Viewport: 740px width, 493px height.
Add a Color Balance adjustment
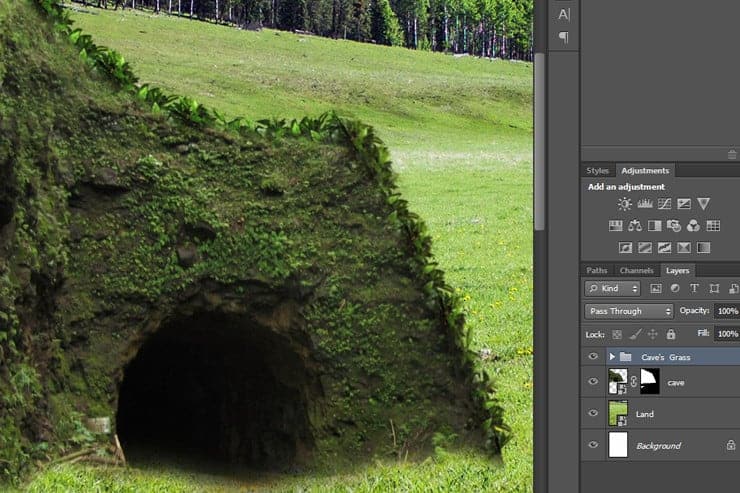(x=635, y=226)
